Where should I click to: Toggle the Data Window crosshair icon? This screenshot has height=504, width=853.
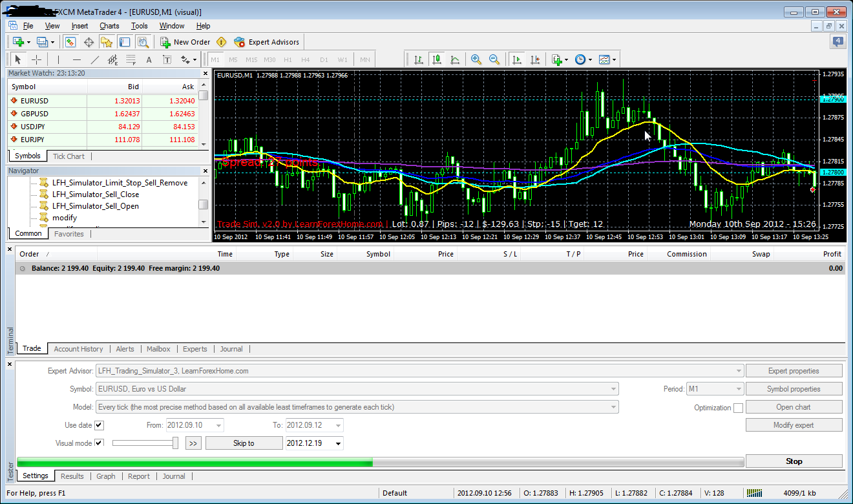89,42
